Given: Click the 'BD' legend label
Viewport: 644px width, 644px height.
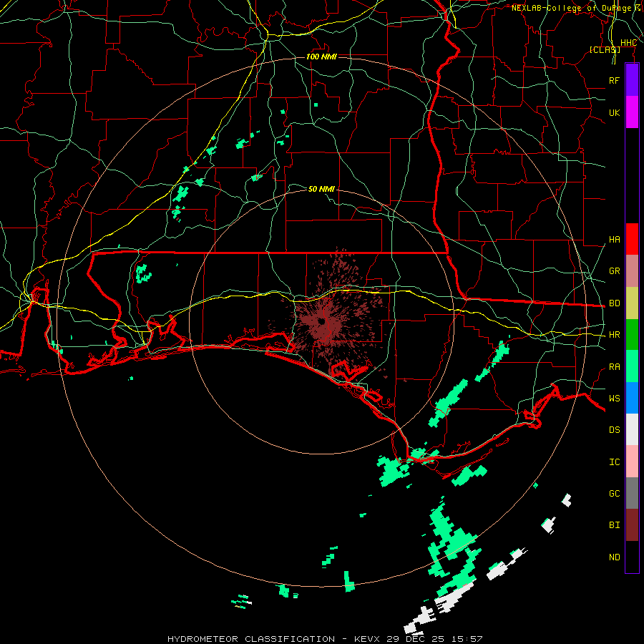Looking at the screenshot, I should pyautogui.click(x=614, y=303).
